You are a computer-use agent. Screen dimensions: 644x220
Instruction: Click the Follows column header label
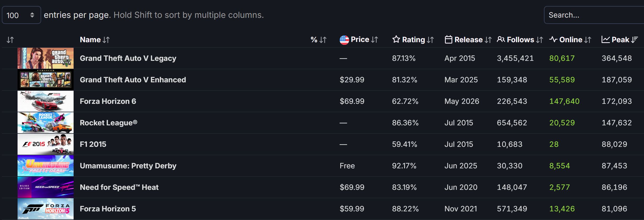click(520, 40)
